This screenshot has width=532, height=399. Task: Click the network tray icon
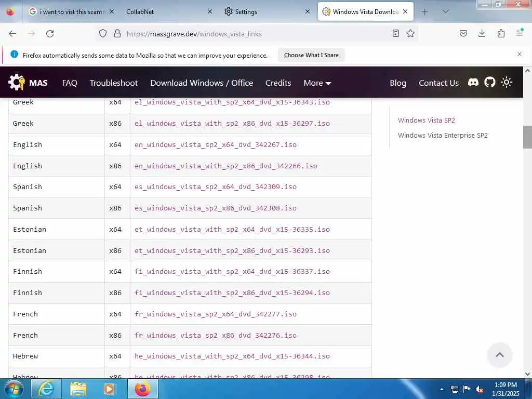(x=454, y=390)
